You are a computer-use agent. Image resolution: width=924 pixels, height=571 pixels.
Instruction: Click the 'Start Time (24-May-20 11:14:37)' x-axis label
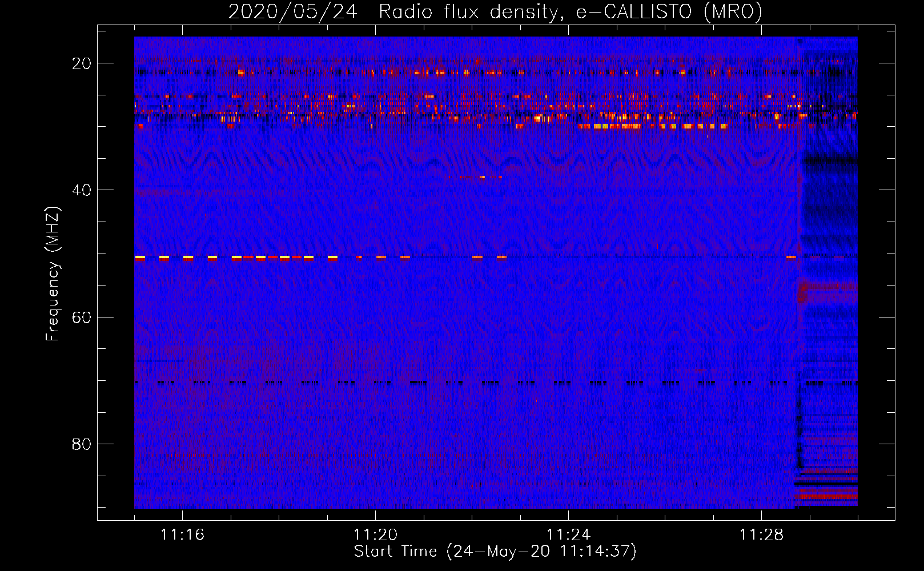495,552
